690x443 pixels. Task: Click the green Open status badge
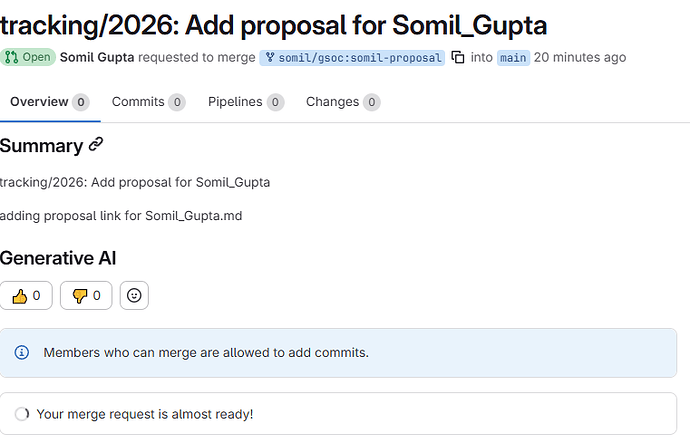(28, 58)
